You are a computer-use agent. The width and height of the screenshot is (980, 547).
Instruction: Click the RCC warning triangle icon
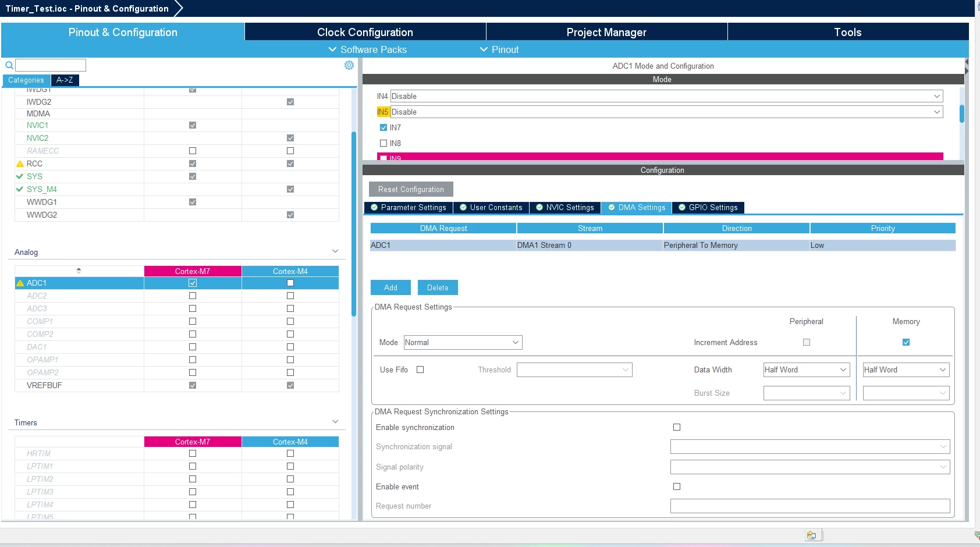coord(20,164)
